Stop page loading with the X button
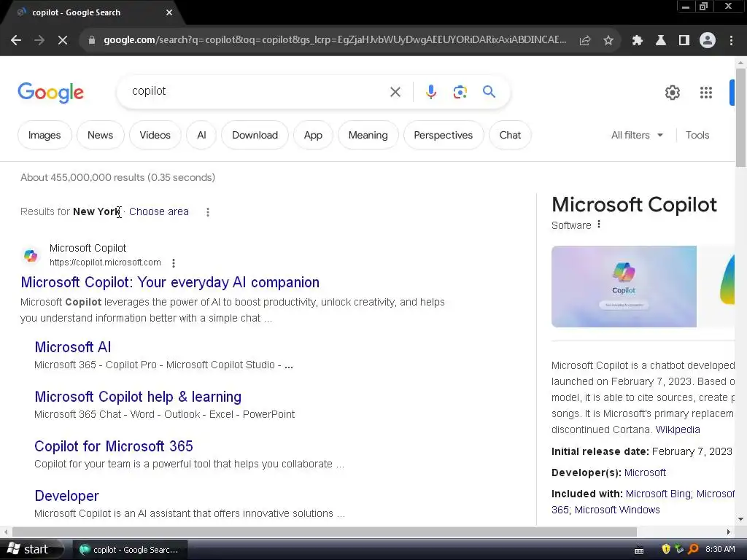The width and height of the screenshot is (747, 560). click(63, 41)
